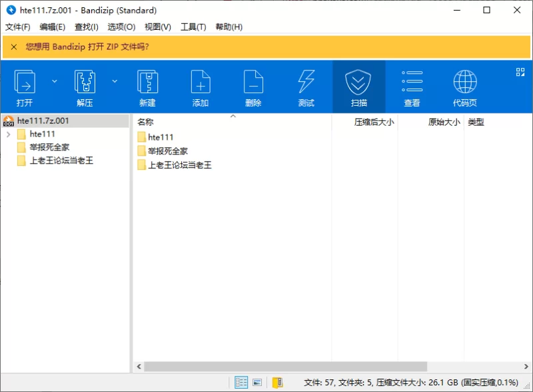Click the 打开 (Open) toolbar icon
This screenshot has width=533, height=392.
[25, 81]
